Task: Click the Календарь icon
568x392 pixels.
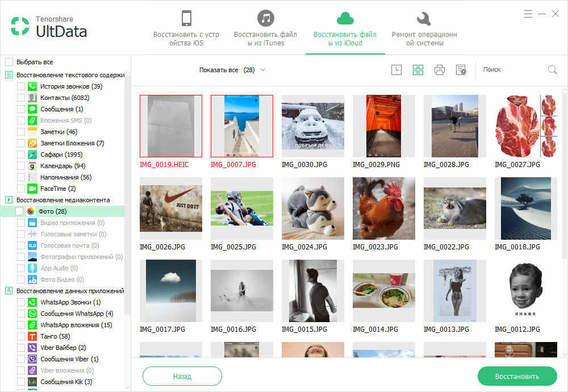Action: click(32, 165)
